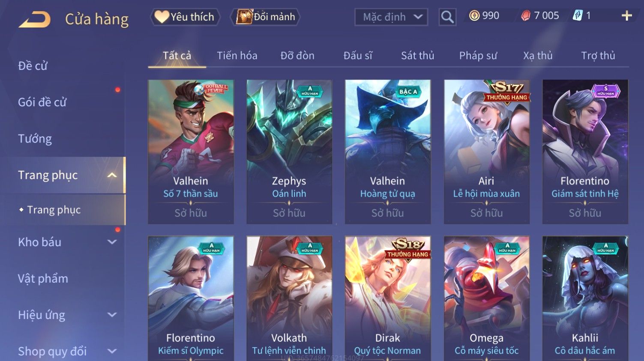Open the search magnifier icon
The height and width of the screenshot is (361, 644).
447,17
